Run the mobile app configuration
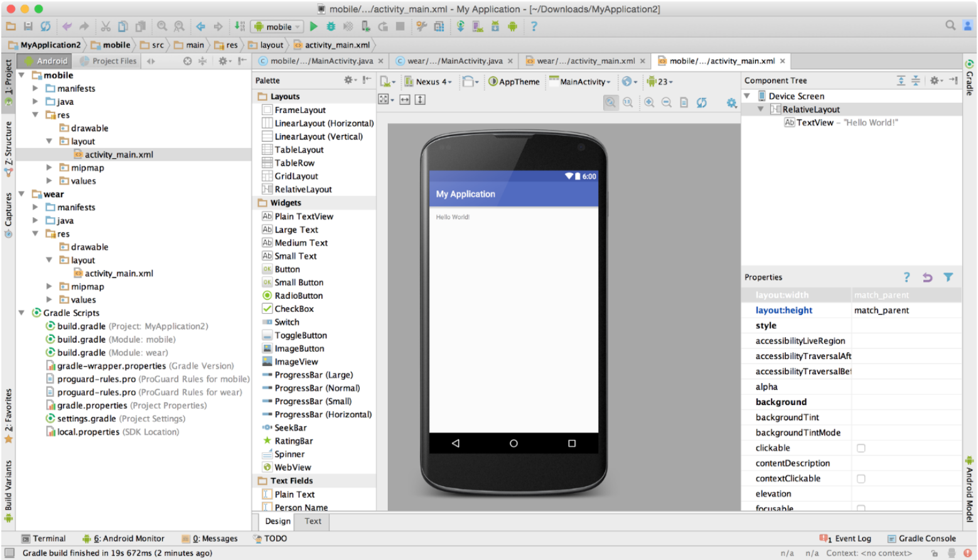 tap(313, 26)
